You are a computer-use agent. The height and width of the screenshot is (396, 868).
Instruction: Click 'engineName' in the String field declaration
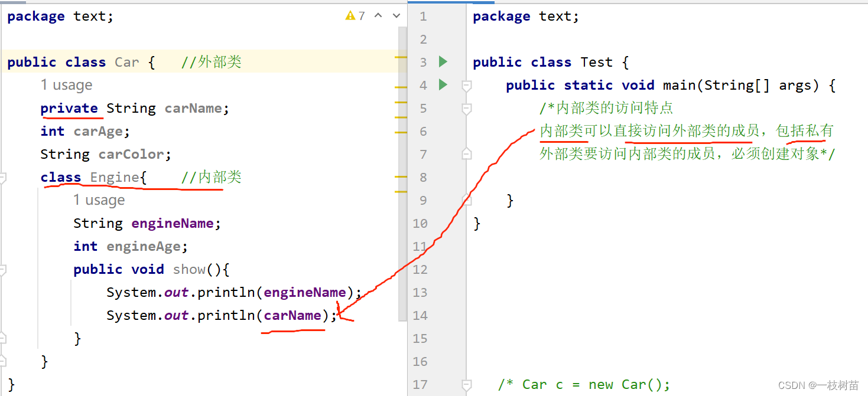pos(173,224)
